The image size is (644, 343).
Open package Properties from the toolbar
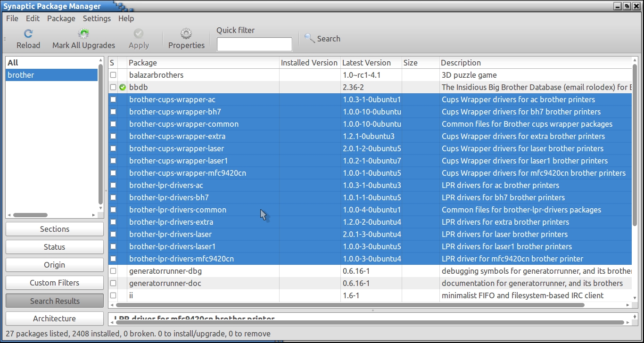[186, 33]
